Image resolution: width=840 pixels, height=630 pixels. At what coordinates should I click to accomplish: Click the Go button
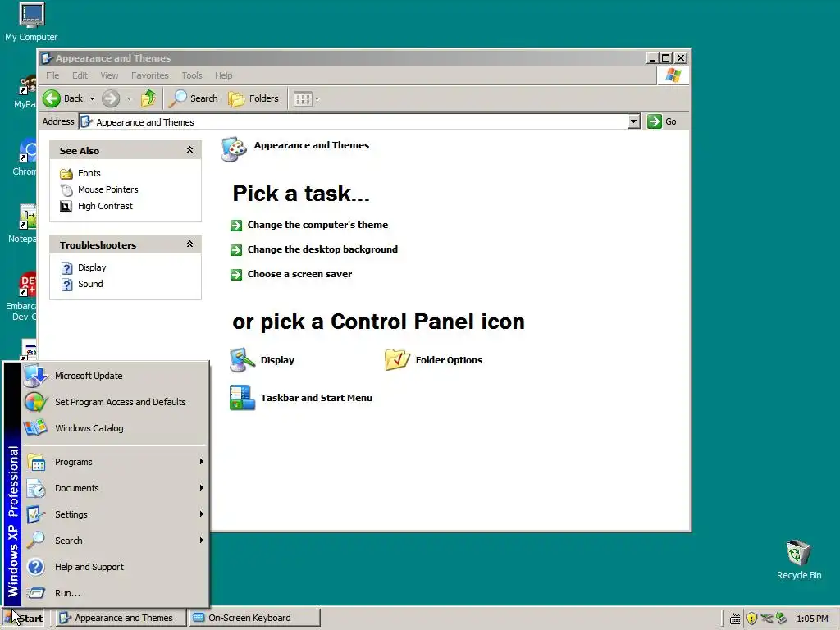point(662,121)
